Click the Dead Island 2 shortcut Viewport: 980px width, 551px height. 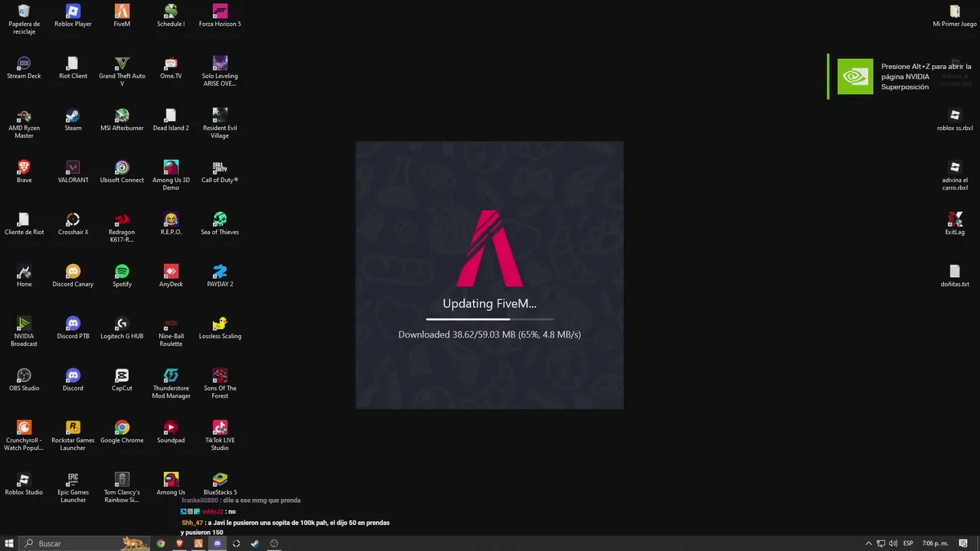tap(171, 119)
